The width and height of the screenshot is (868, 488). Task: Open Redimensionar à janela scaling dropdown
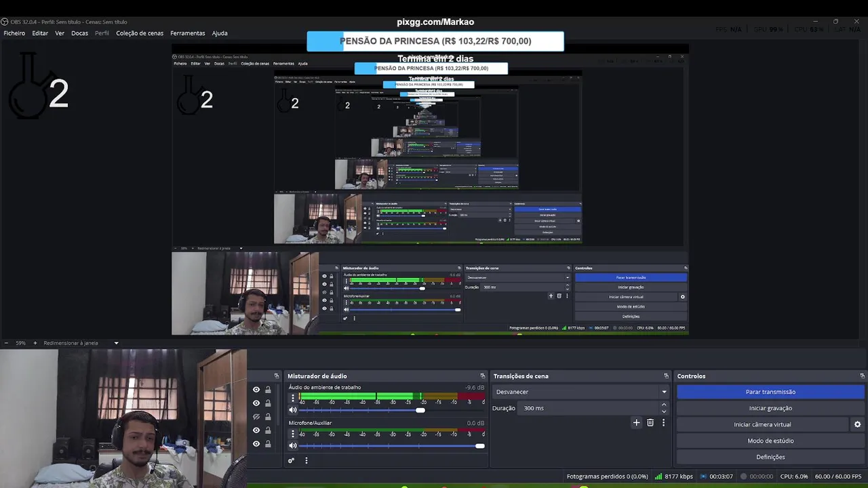pos(81,343)
